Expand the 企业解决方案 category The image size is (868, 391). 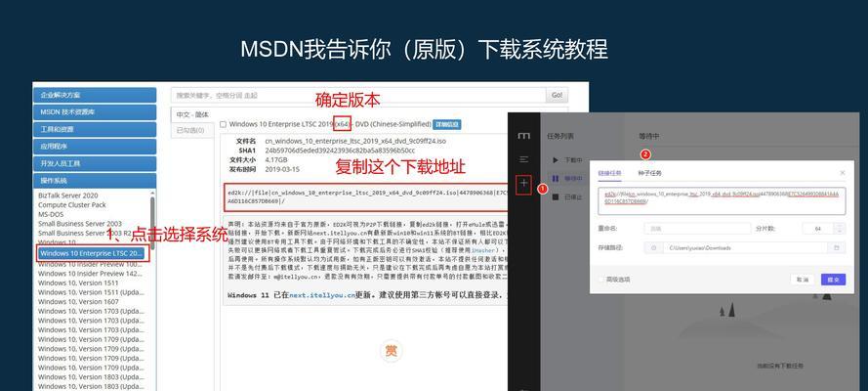[96, 95]
